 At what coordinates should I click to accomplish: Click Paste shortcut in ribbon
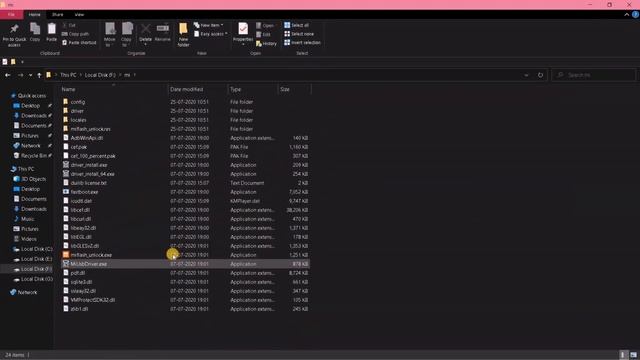(x=79, y=42)
